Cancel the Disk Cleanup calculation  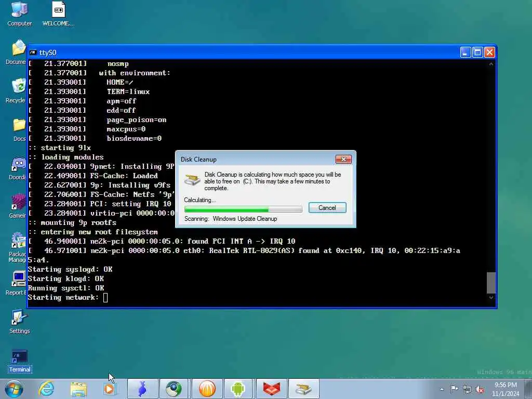pyautogui.click(x=327, y=208)
